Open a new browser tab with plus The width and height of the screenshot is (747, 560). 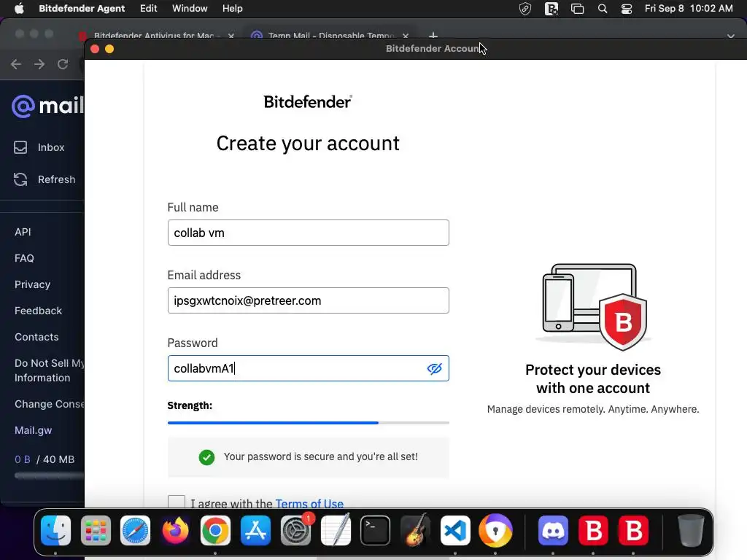pyautogui.click(x=433, y=35)
